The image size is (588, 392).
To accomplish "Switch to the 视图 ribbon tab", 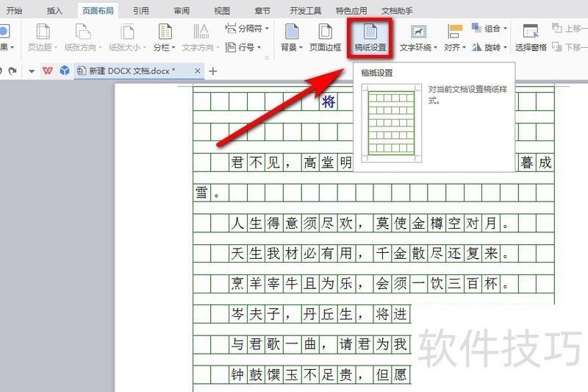I will tap(222, 10).
